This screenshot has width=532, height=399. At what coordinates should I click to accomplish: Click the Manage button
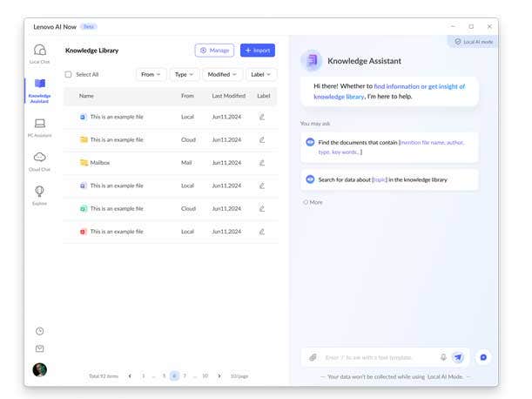click(214, 51)
